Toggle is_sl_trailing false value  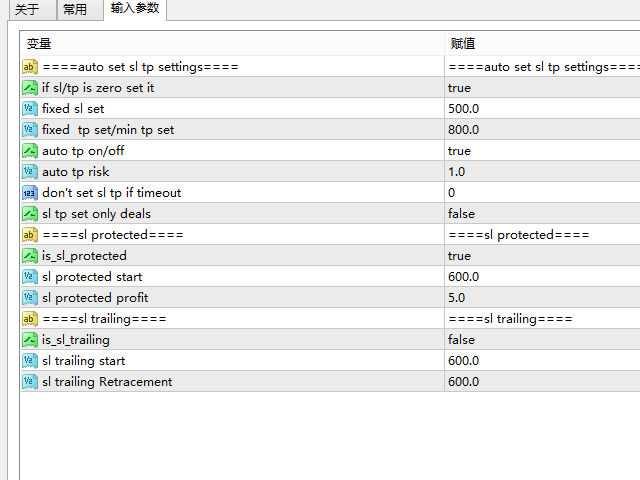542,340
